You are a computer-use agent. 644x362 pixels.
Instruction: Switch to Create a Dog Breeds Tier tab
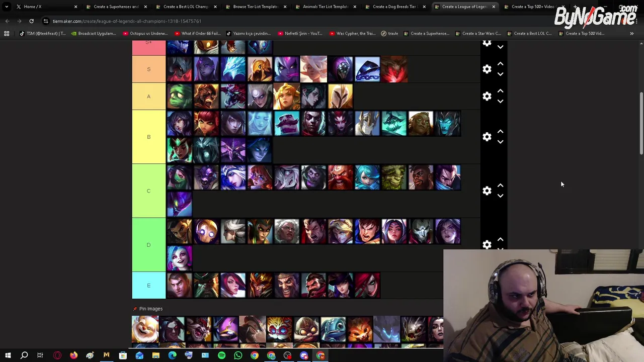pos(395,7)
